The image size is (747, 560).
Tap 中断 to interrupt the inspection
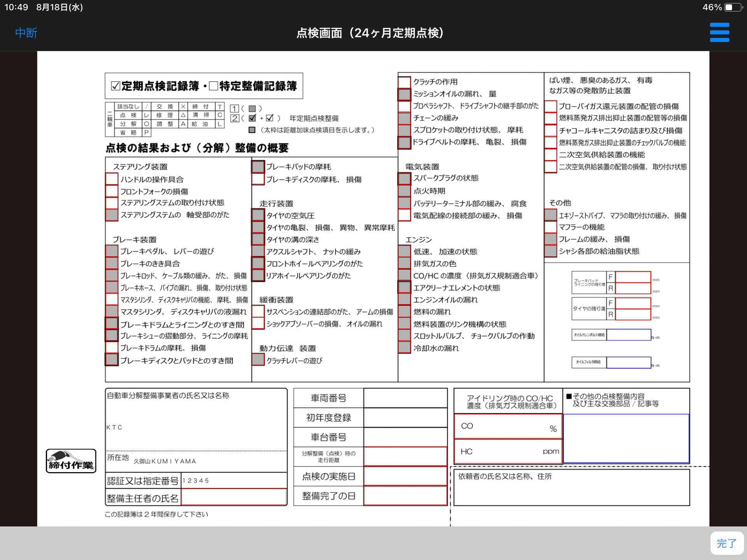click(x=25, y=33)
